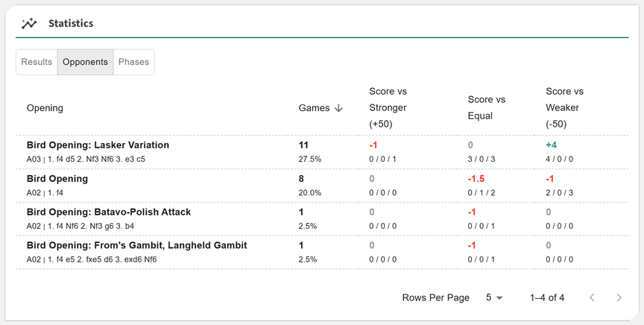Click the Score vs Equal header
Image resolution: width=644 pixels, height=325 pixels.
[x=487, y=107]
